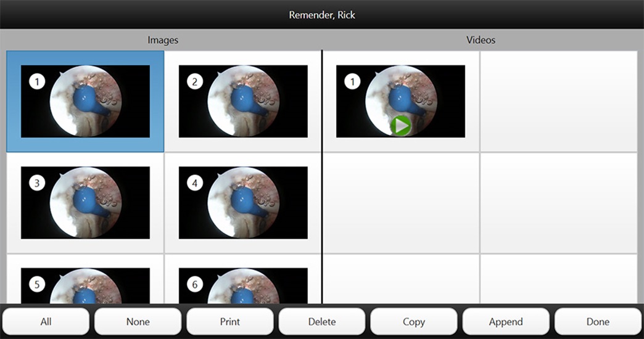The width and height of the screenshot is (644, 339).
Task: Click the patient name Remender, Rick
Action: 322,15
